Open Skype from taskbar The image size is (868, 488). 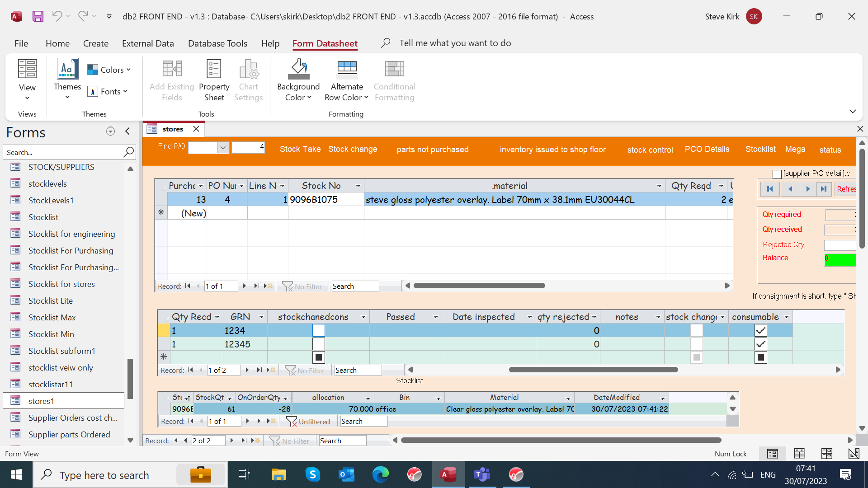click(313, 474)
